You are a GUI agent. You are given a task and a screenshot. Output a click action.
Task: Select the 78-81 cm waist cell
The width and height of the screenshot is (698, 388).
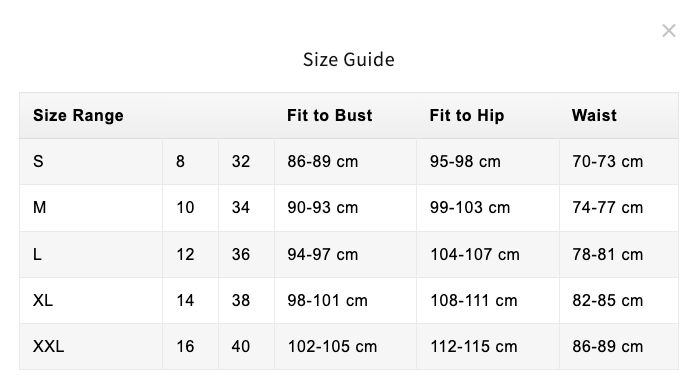point(608,254)
